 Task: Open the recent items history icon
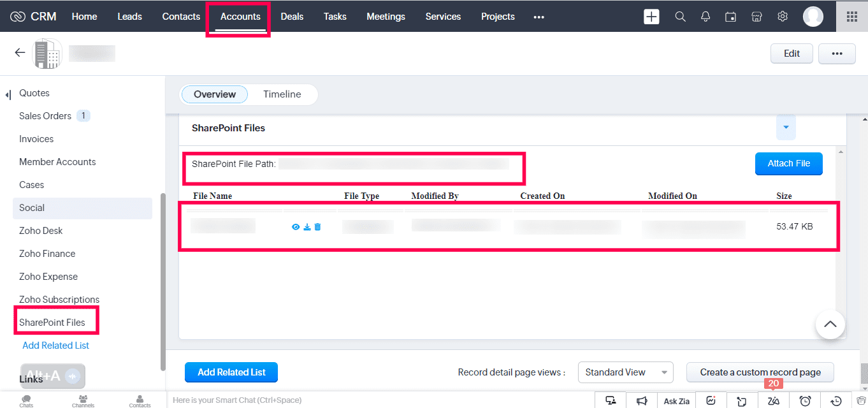[837, 400]
